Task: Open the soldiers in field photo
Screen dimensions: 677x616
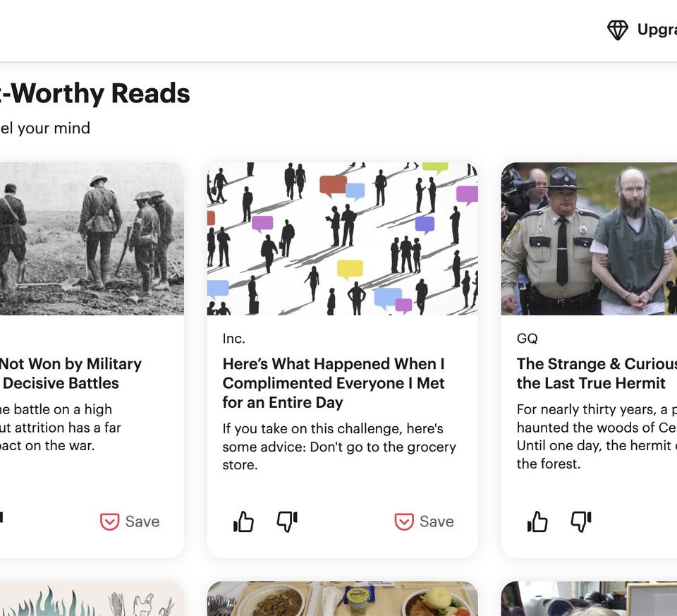Action: (x=92, y=238)
